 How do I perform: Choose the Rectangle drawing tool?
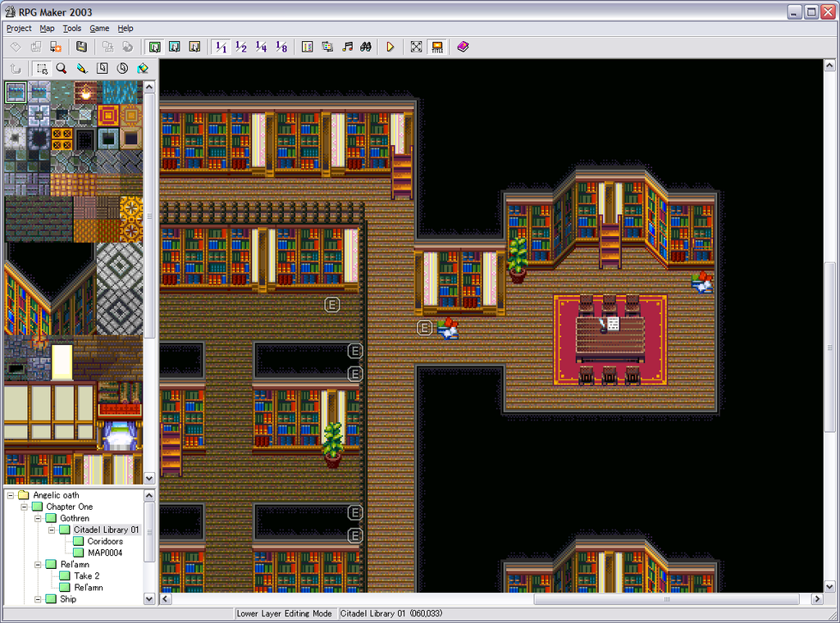(103, 69)
